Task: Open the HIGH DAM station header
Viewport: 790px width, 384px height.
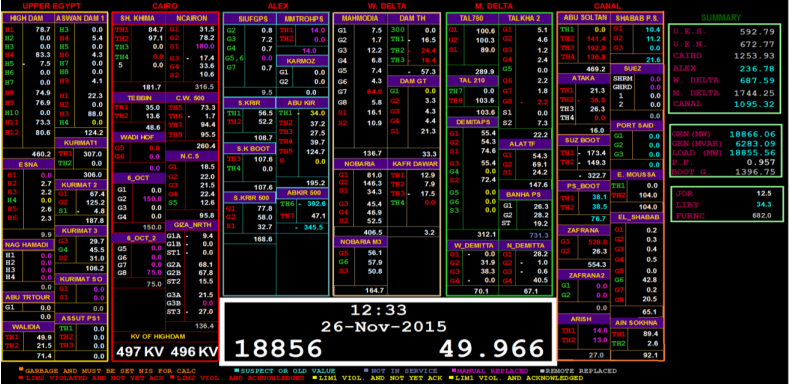Action: 28,18
